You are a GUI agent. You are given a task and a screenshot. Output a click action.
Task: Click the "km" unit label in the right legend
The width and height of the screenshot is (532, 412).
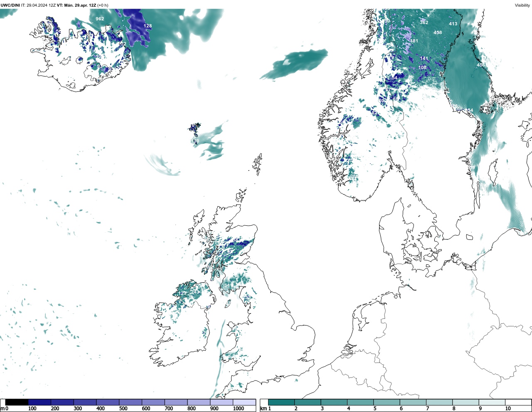tap(264, 409)
